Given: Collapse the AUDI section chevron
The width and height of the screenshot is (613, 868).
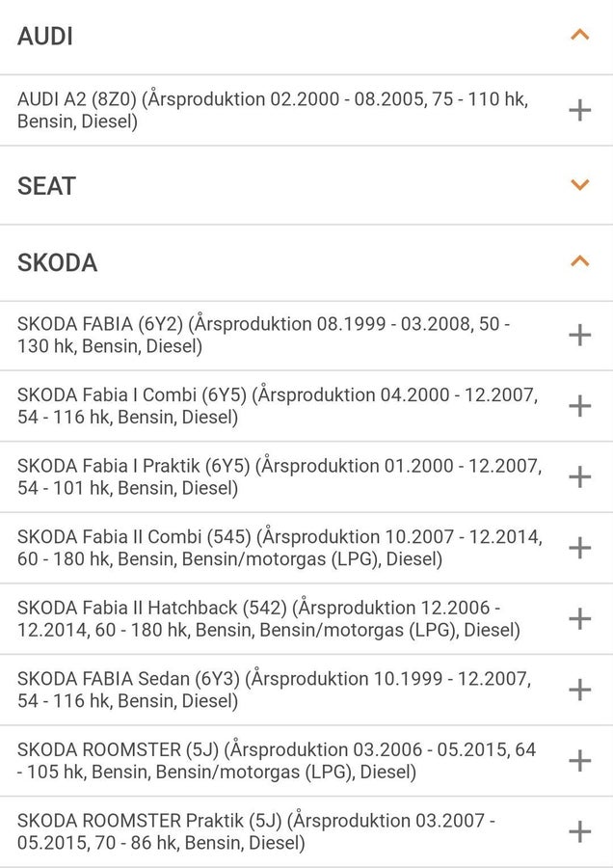Looking at the screenshot, I should tap(580, 36).
